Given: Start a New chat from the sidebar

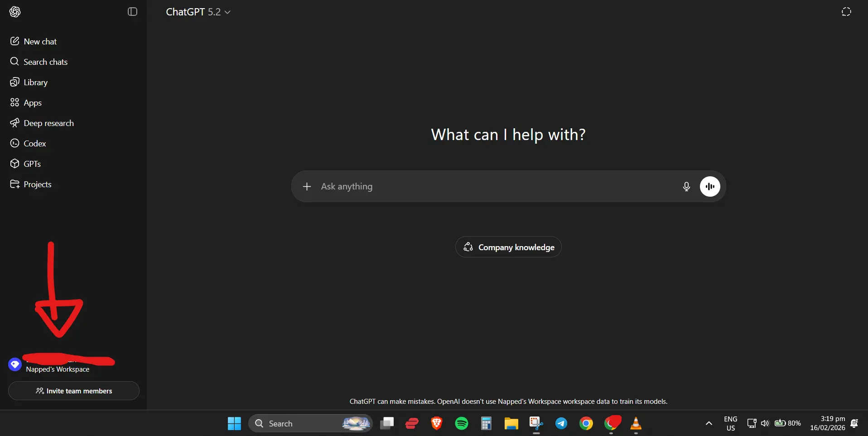Looking at the screenshot, I should tap(73, 41).
